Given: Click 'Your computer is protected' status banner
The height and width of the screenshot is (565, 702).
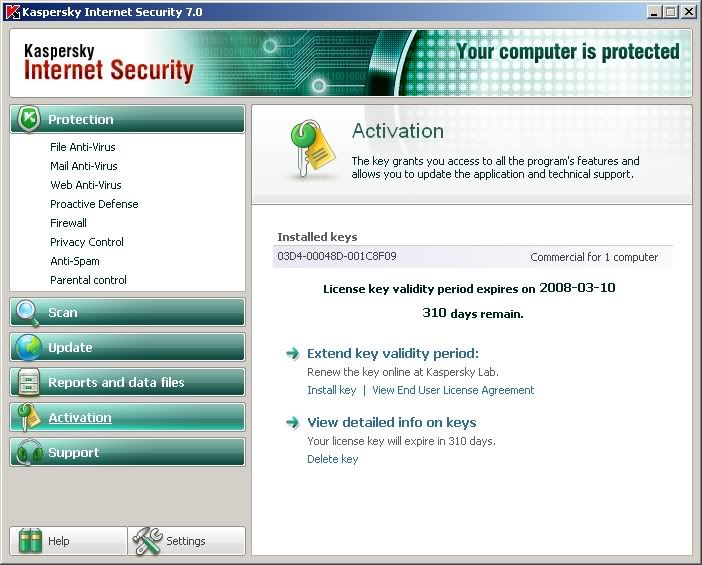Looking at the screenshot, I should coord(568,51).
